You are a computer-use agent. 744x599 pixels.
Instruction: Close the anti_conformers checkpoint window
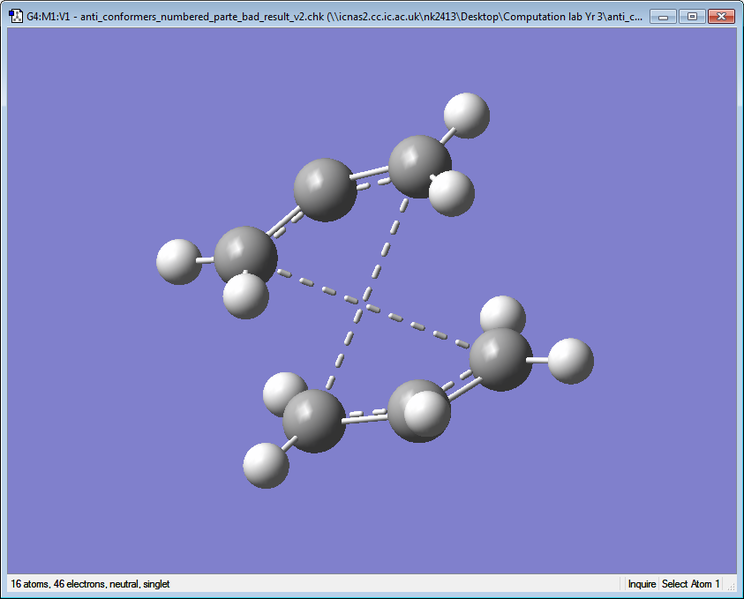pyautogui.click(x=721, y=17)
